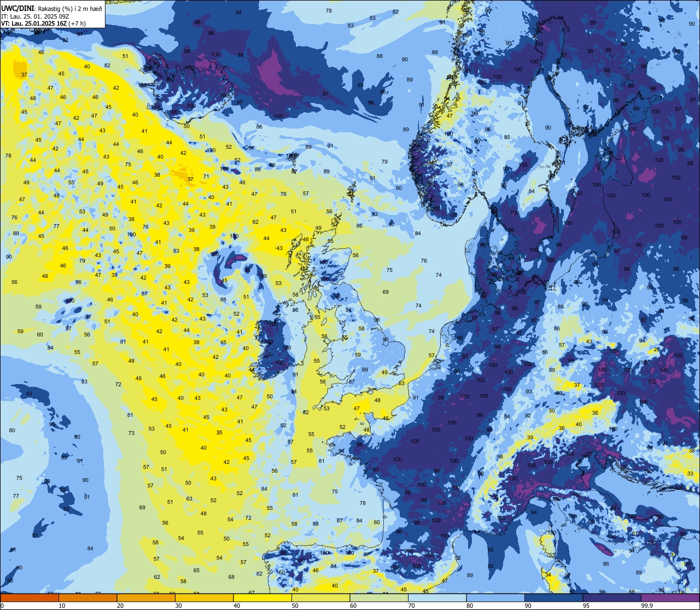Click the orange 10–20 legend swatch
The image size is (700, 610).
[x=87, y=598]
